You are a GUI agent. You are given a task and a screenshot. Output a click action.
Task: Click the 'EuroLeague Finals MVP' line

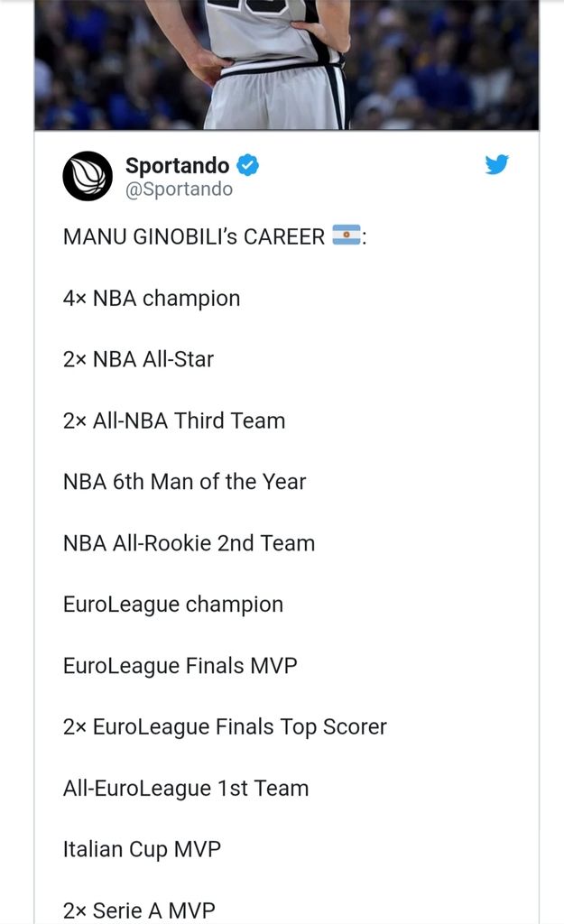(x=180, y=666)
